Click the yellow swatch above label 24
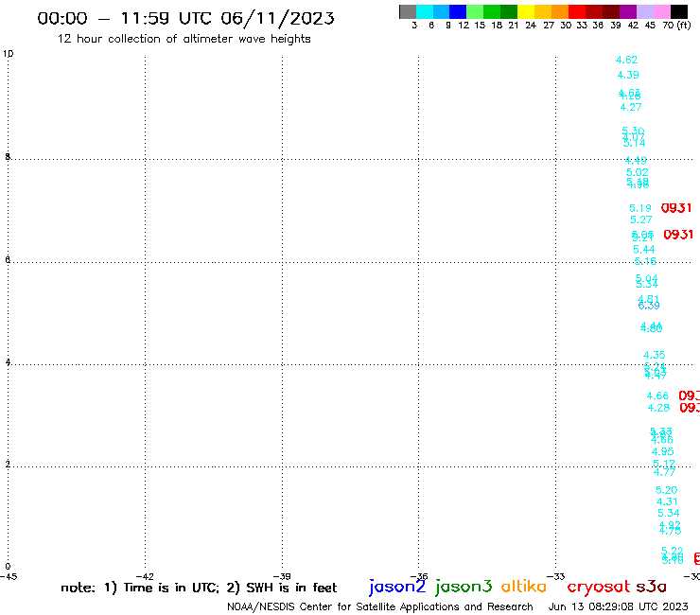Screen dimensions: 700x615 [x=526, y=11]
